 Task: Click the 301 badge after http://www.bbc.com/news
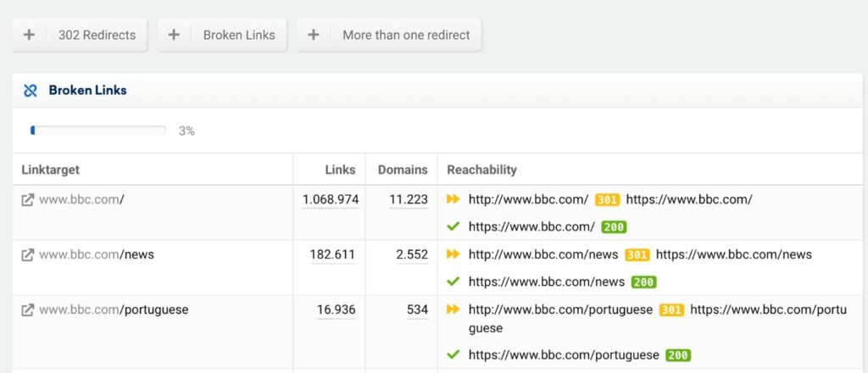pyautogui.click(x=637, y=255)
